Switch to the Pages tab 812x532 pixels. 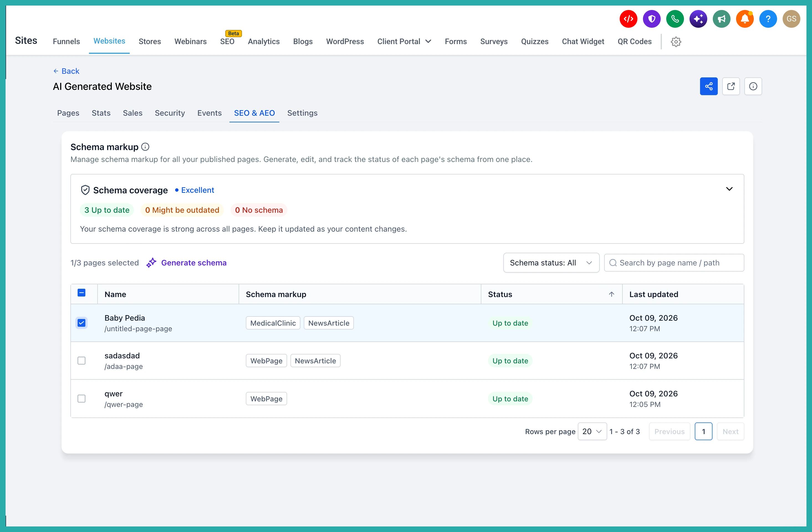pos(68,113)
